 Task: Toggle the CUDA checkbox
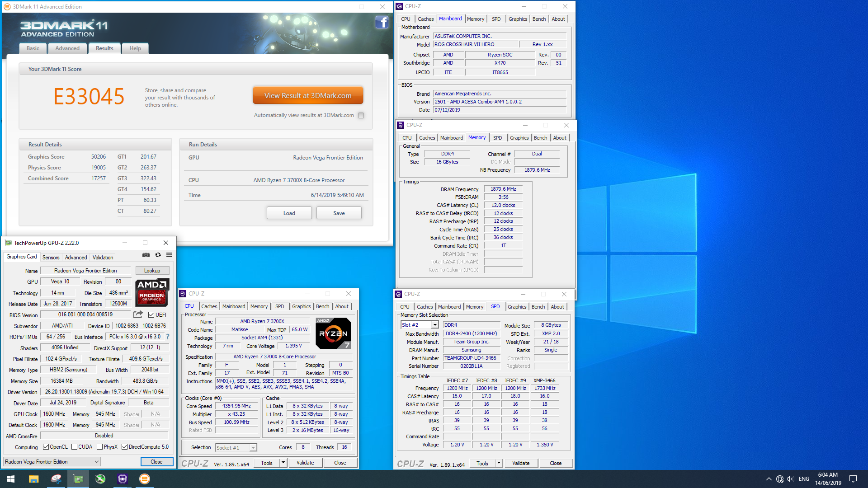tap(74, 447)
